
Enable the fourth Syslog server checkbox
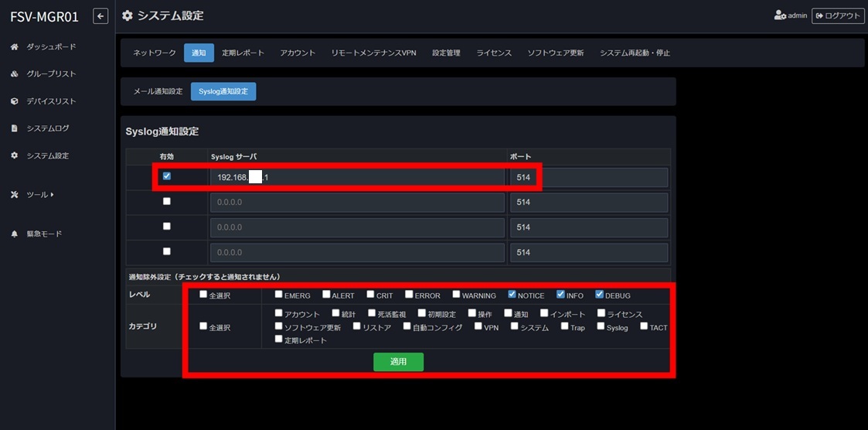pos(167,251)
